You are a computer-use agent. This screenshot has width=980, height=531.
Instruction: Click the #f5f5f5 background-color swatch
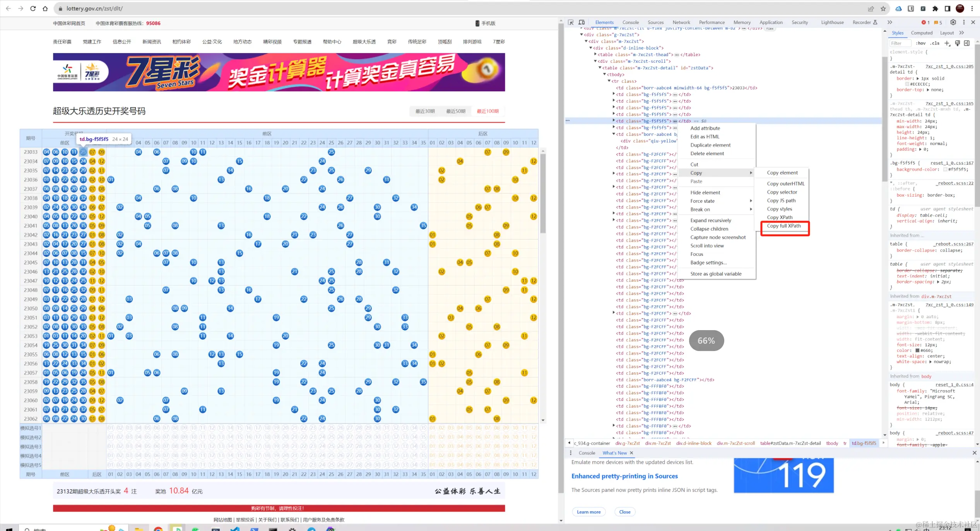point(946,170)
